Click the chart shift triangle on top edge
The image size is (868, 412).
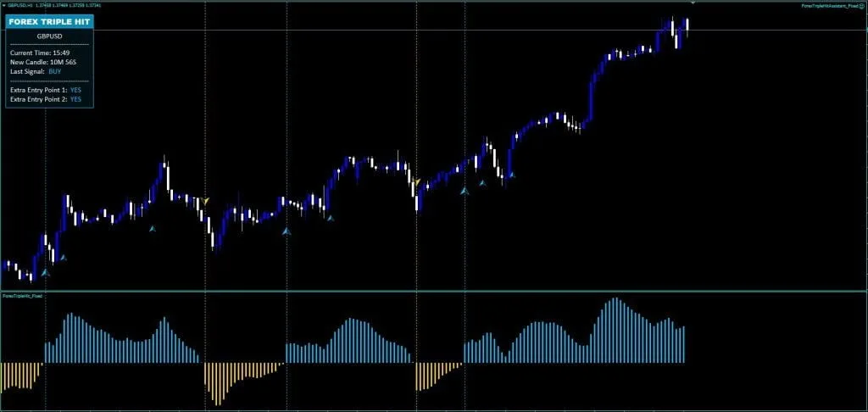tap(693, 3)
